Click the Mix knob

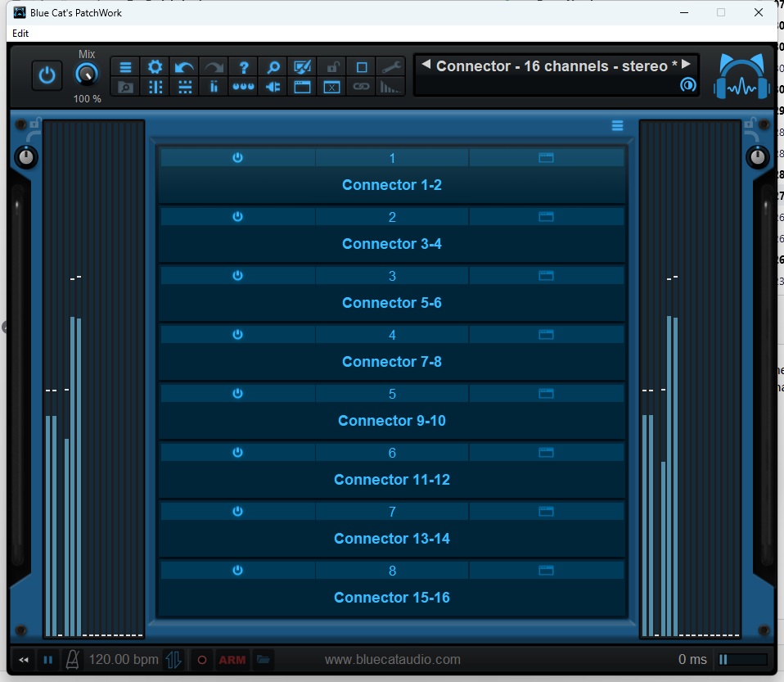click(87, 75)
